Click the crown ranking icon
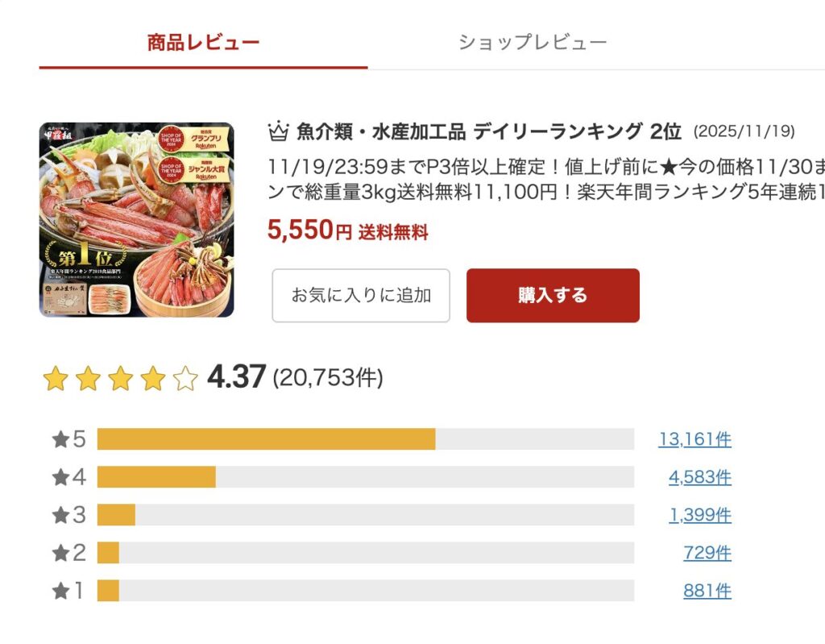This screenshot has width=825, height=644. click(277, 131)
